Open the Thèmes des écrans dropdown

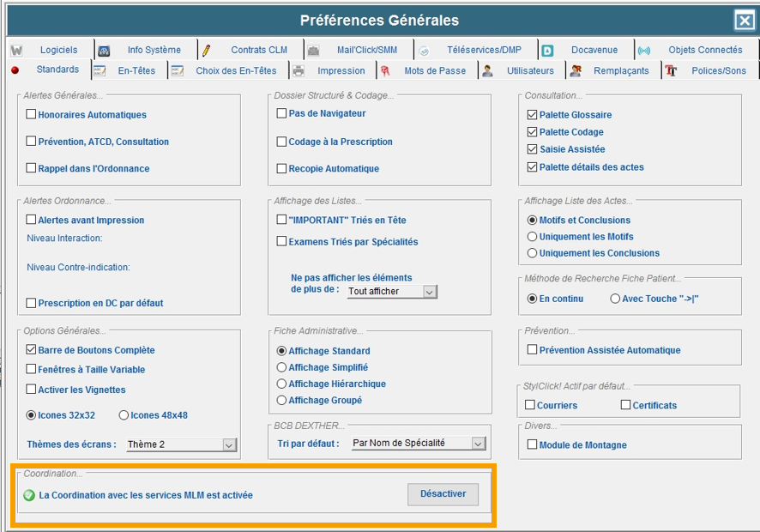point(229,444)
